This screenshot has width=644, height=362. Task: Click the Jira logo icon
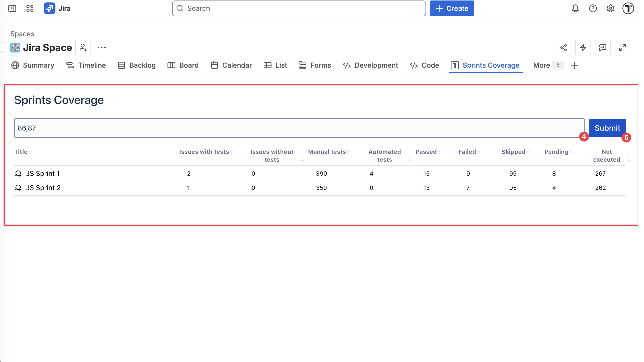(50, 8)
